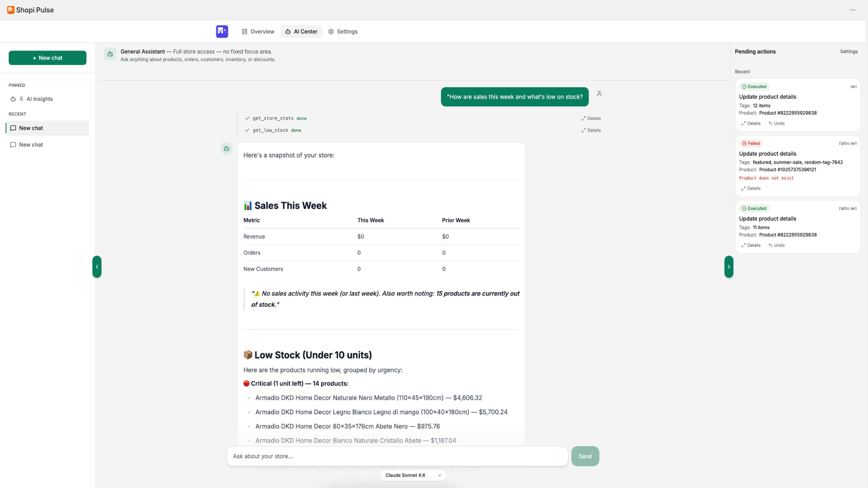Expand Details for get_low_stock
The width and height of the screenshot is (868, 488).
(x=591, y=130)
